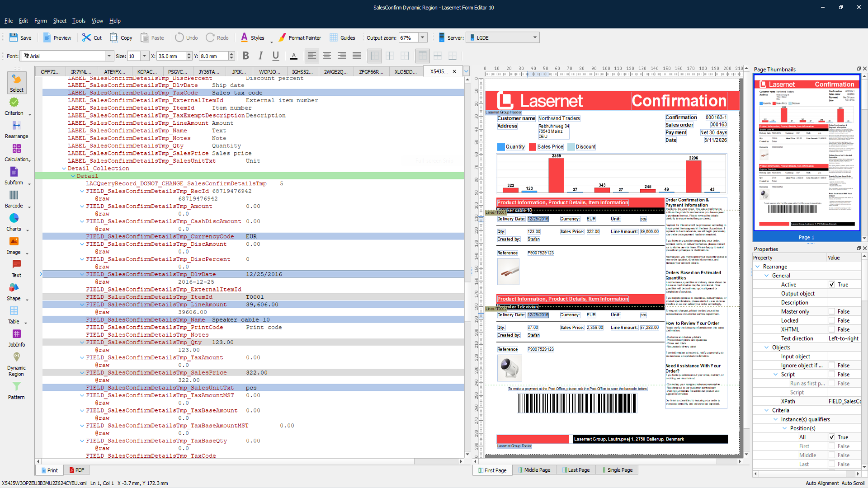Image resolution: width=868 pixels, height=488 pixels.
Task: Toggle the Script property checkbox
Action: pyautogui.click(x=832, y=374)
